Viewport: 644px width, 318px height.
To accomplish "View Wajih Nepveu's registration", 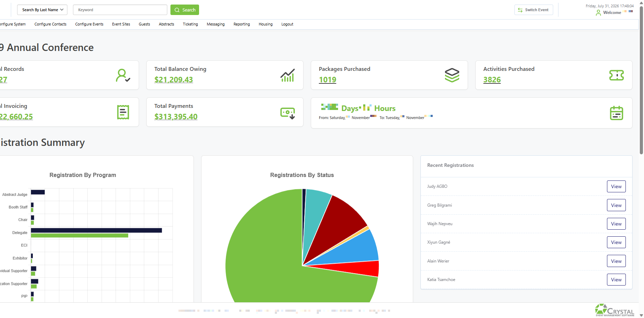I will click(616, 224).
